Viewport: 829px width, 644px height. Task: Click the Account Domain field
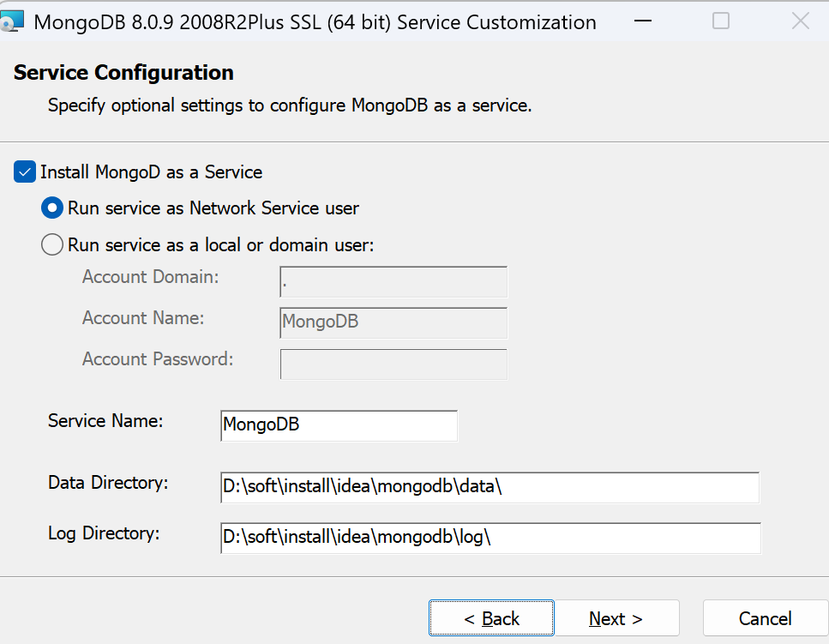pyautogui.click(x=393, y=282)
